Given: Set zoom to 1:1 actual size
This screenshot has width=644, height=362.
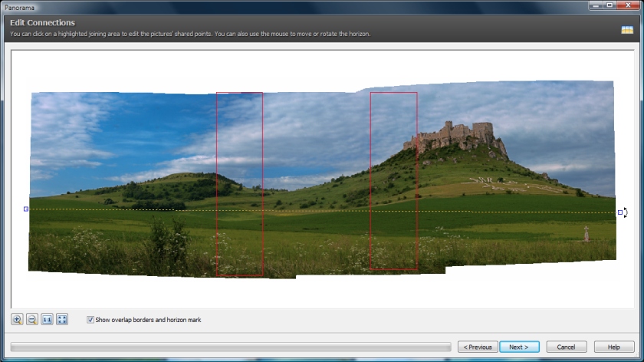Looking at the screenshot, I should click(47, 319).
